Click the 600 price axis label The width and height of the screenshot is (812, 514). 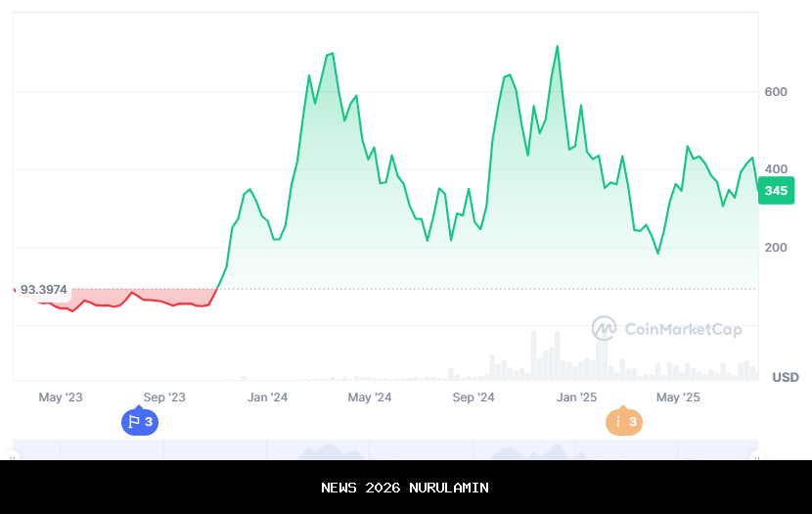[x=775, y=92]
